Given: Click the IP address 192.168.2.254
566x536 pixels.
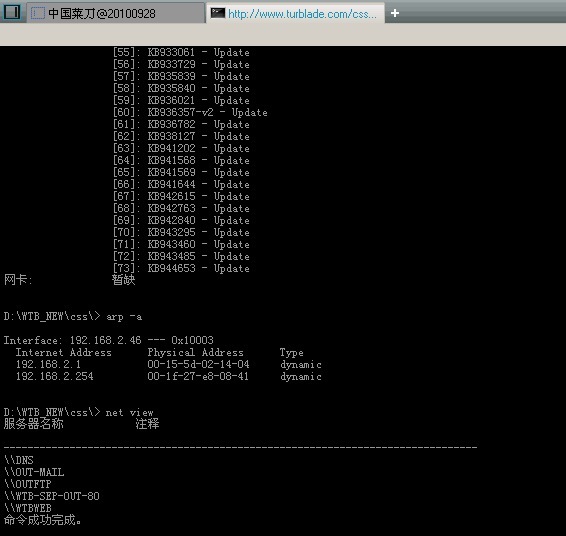Looking at the screenshot, I should [x=55, y=376].
